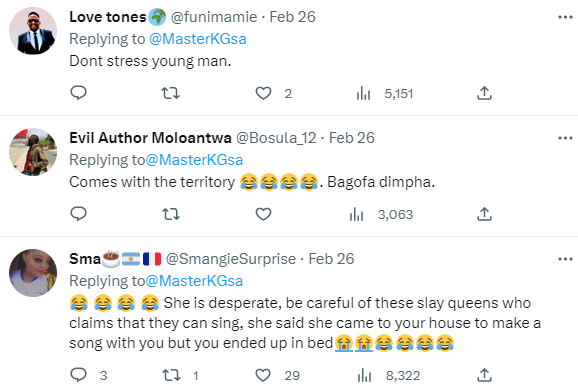
Task: Open @MasterKGsa mention in Sma's reply
Action: click(x=194, y=281)
